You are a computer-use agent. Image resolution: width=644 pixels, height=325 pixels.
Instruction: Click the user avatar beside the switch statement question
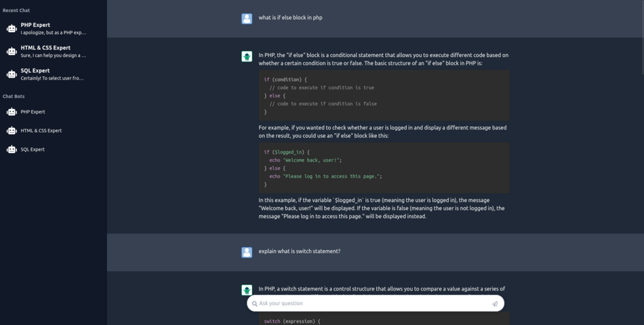click(x=247, y=253)
